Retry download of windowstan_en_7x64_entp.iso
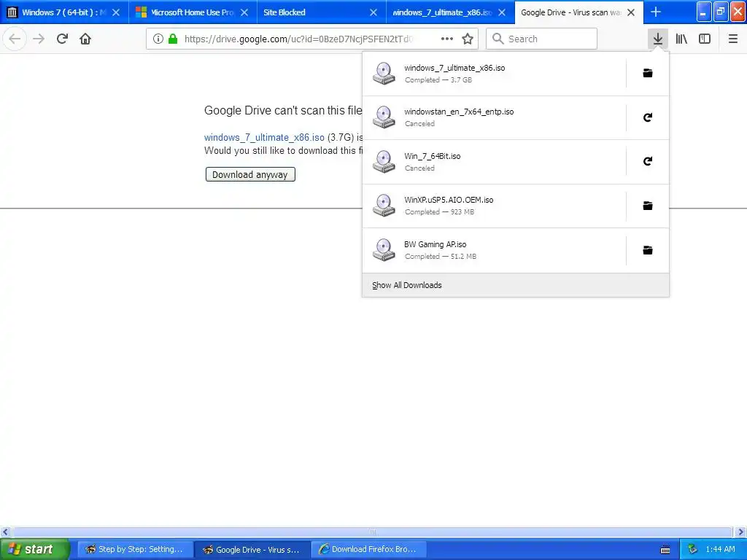The height and width of the screenshot is (560, 747). coord(648,117)
